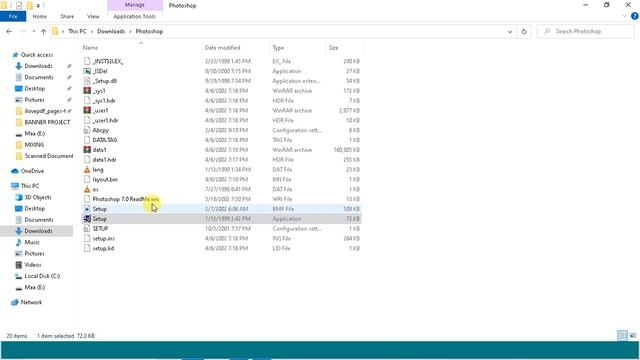The height and width of the screenshot is (360, 640).
Task: Click the Search Photoshop field
Action: tap(586, 31)
